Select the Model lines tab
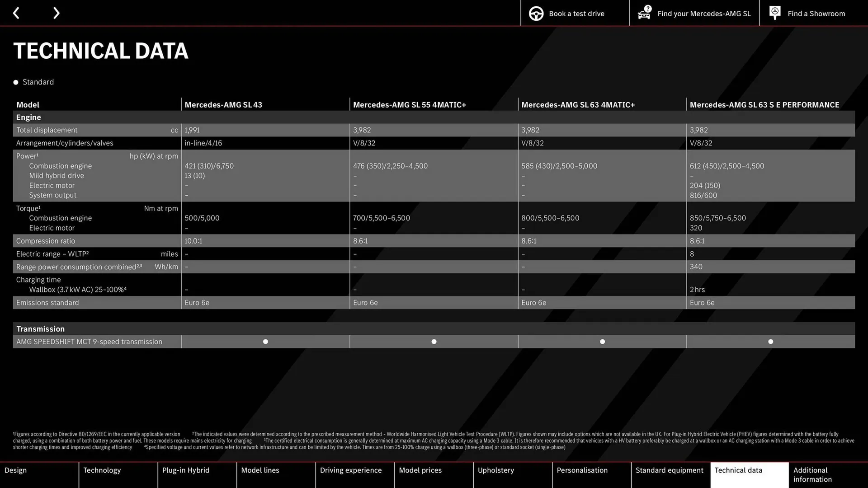Screen dimensions: 868x488 260,470
